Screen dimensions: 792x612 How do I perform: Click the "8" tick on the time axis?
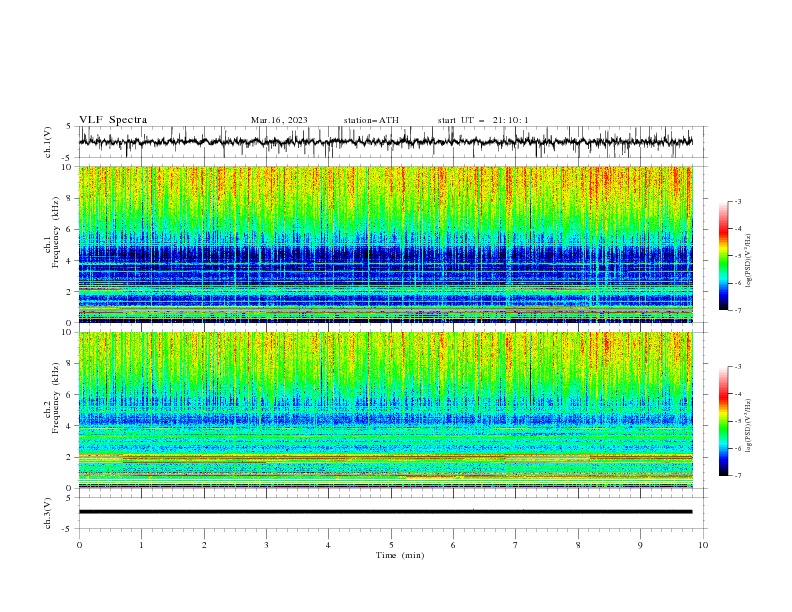click(x=578, y=545)
